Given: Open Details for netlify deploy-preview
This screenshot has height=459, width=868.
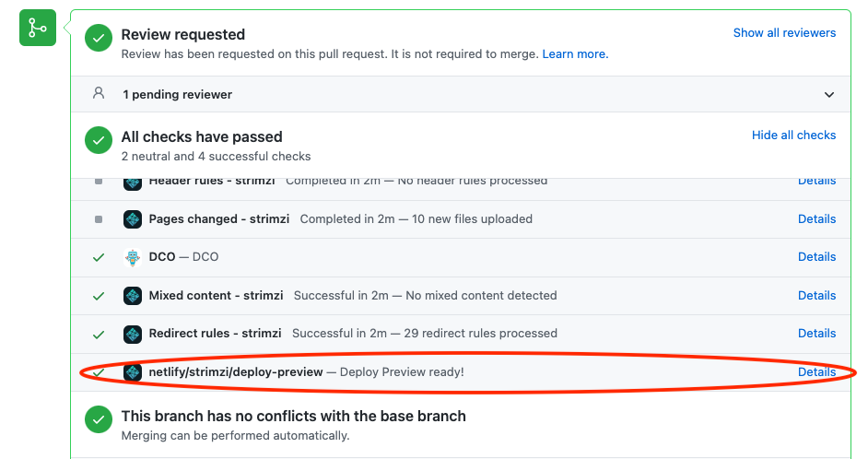Looking at the screenshot, I should (x=816, y=371).
